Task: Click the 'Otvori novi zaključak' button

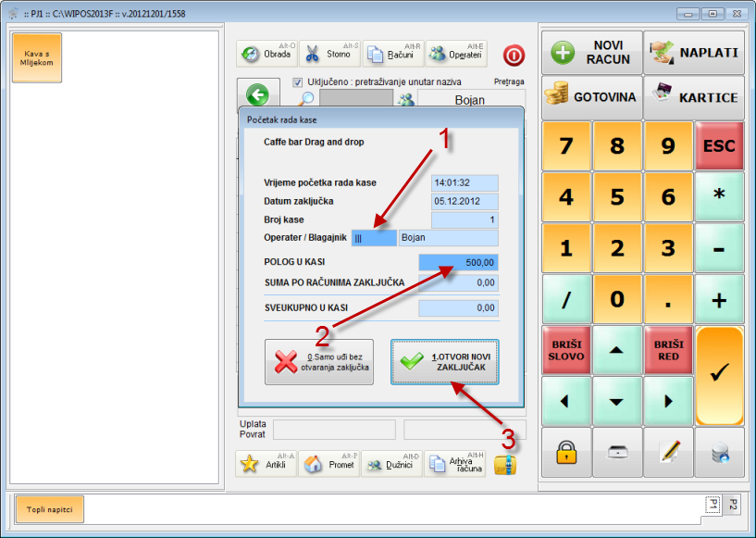Action: coord(444,362)
